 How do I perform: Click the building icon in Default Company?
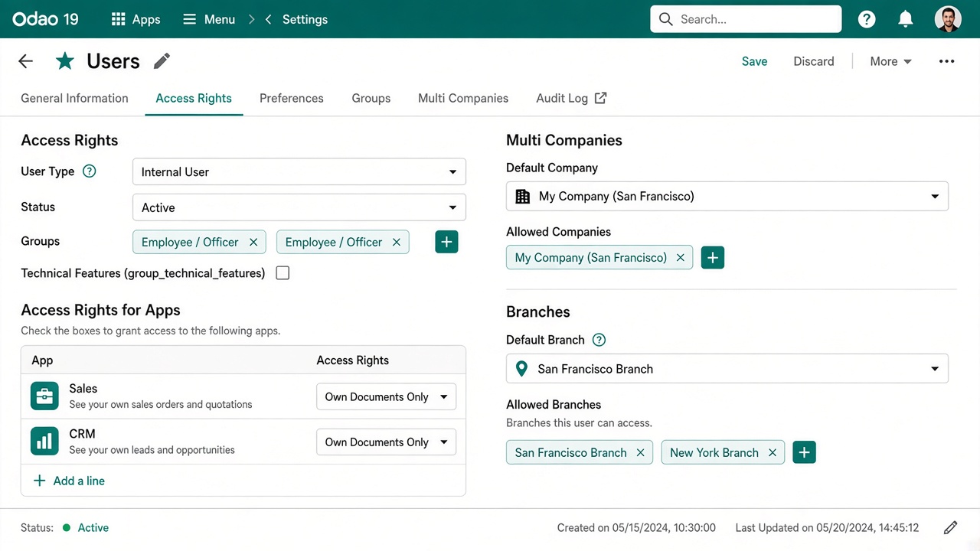pos(523,197)
